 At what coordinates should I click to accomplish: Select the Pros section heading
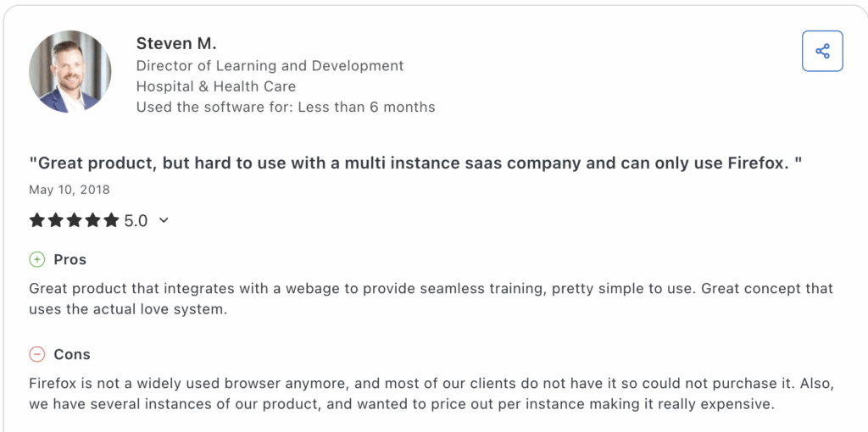click(x=70, y=259)
